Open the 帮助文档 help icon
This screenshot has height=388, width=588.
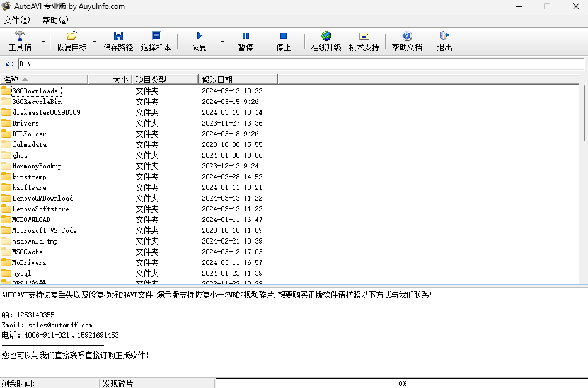point(406,37)
